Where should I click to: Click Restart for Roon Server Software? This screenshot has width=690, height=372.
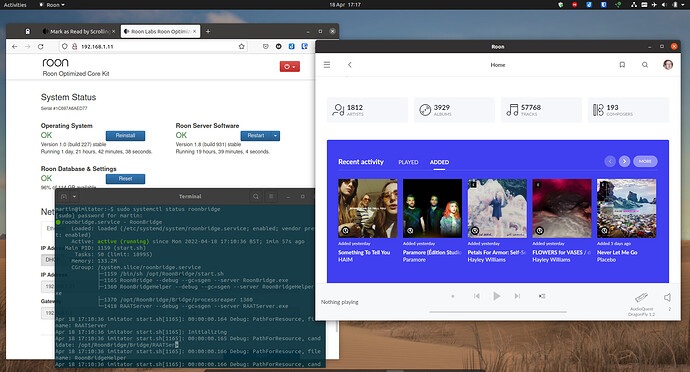pyautogui.click(x=256, y=136)
